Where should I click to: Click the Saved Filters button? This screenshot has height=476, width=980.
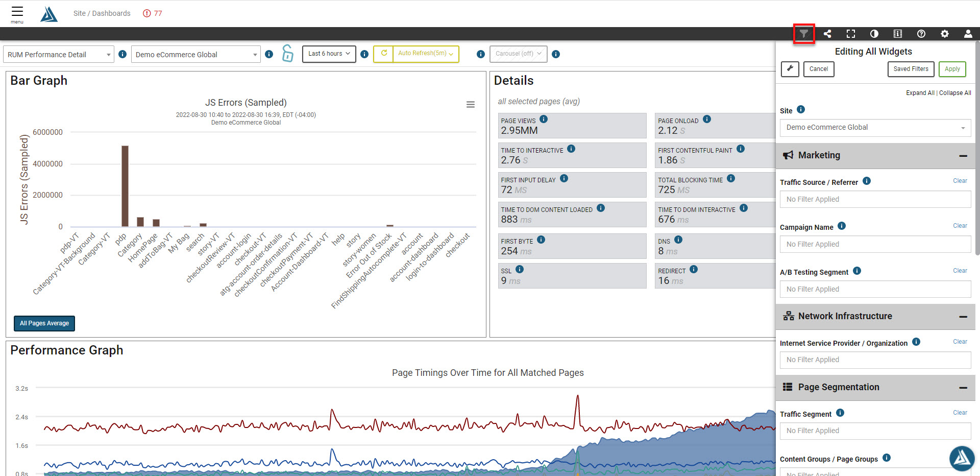[x=911, y=69]
